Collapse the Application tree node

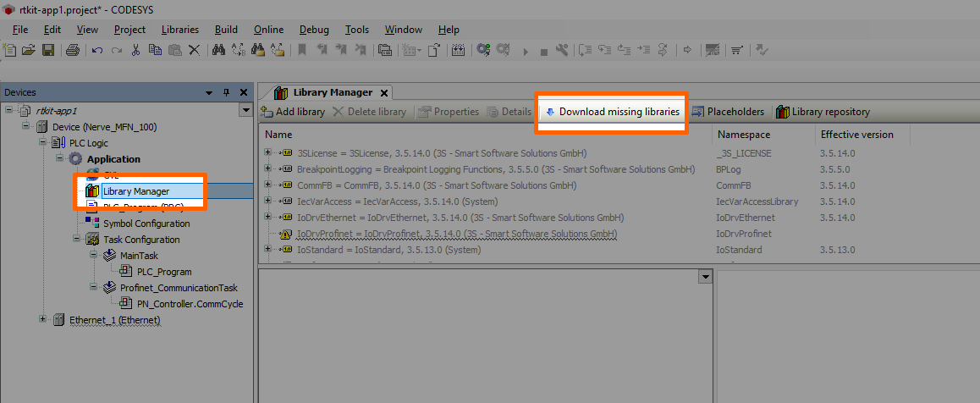tap(60, 159)
